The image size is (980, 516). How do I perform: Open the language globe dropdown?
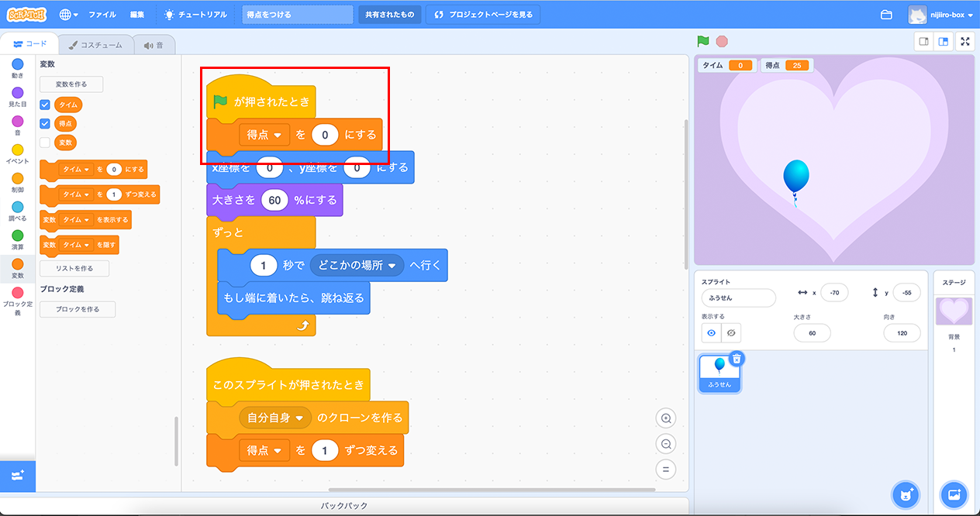(x=68, y=15)
